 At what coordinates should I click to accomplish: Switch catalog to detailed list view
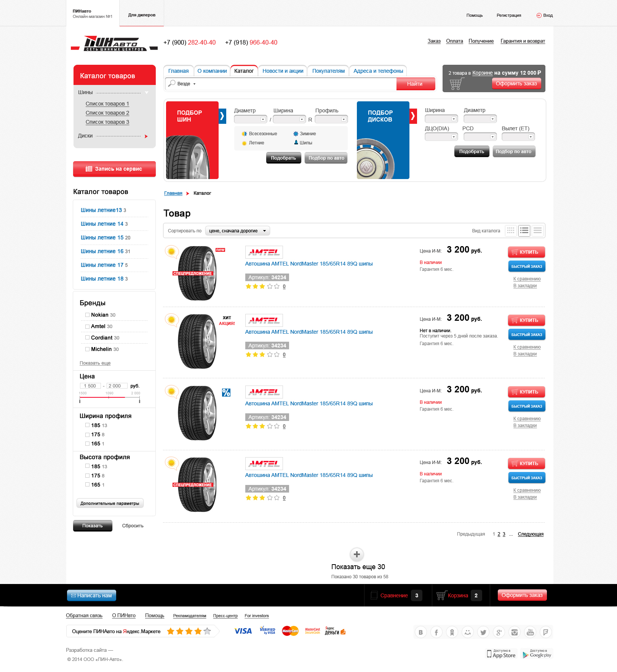(524, 230)
